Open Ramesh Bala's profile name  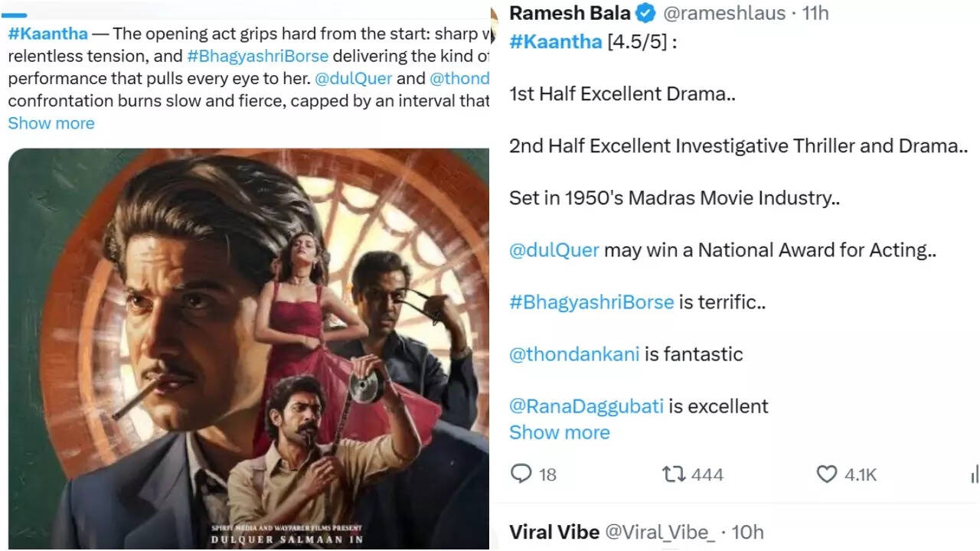(570, 13)
